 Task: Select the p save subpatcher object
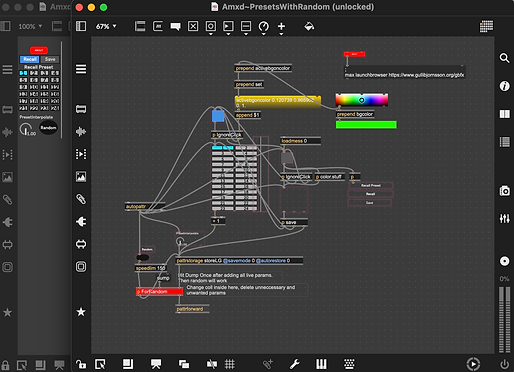pyautogui.click(x=294, y=222)
